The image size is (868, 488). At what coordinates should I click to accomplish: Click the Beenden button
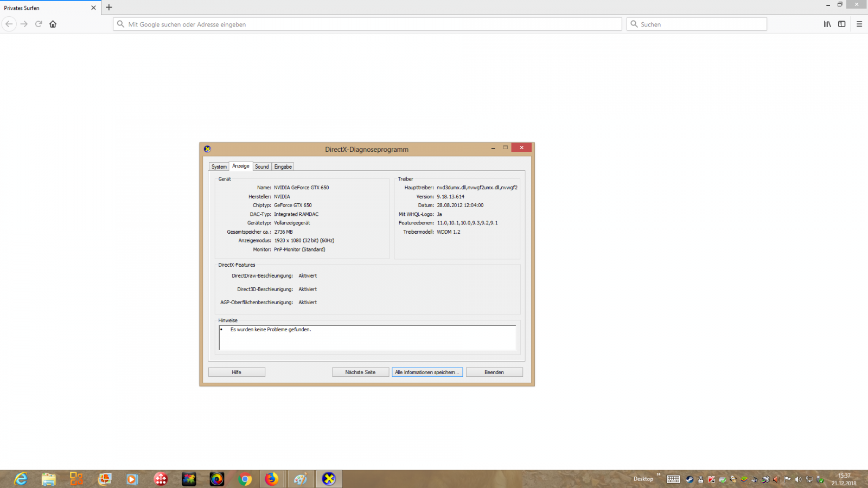tap(494, 372)
